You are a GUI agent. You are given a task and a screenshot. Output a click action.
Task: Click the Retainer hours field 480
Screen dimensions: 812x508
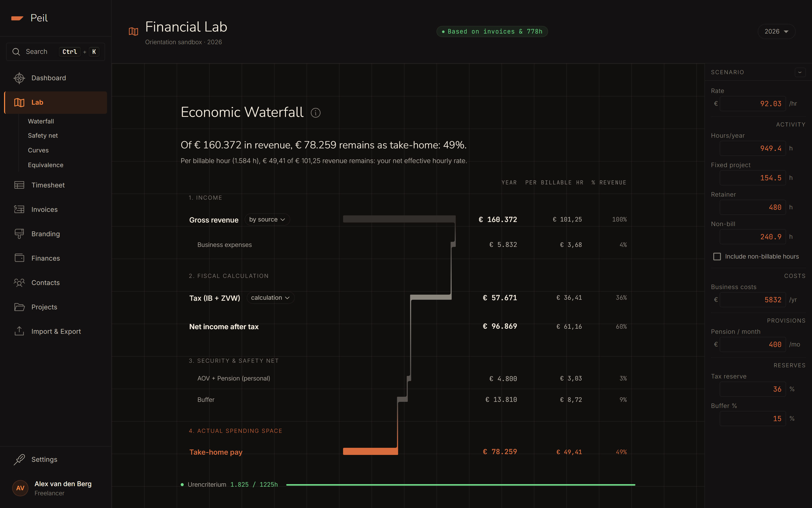coord(753,207)
